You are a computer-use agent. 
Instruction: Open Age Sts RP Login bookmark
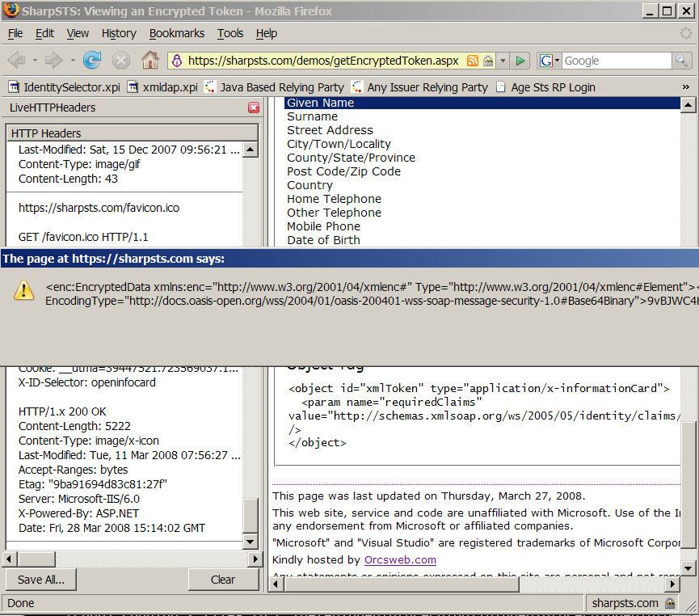pyautogui.click(x=545, y=87)
